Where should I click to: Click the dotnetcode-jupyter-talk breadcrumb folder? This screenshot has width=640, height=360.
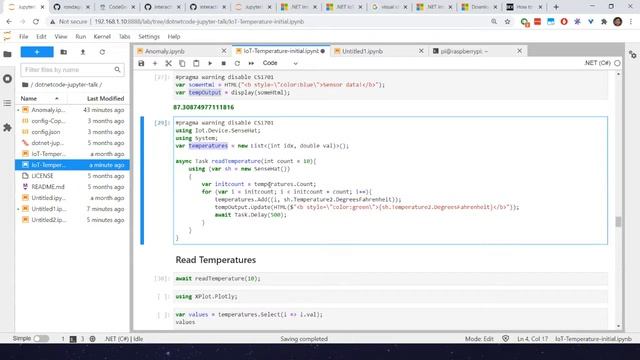[66, 84]
